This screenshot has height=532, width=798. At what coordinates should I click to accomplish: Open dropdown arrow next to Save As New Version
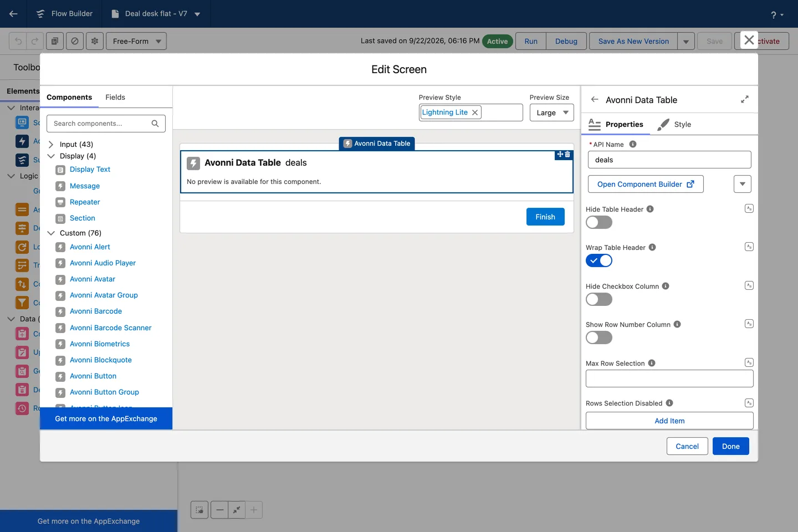(x=686, y=41)
